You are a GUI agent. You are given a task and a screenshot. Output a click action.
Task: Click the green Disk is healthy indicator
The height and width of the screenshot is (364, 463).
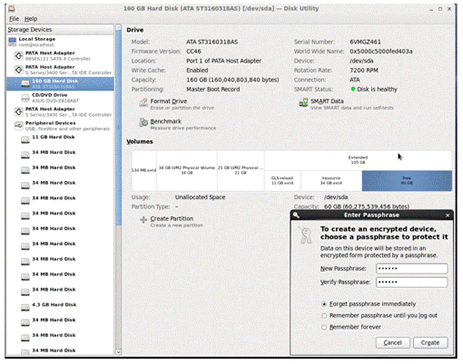click(x=353, y=89)
